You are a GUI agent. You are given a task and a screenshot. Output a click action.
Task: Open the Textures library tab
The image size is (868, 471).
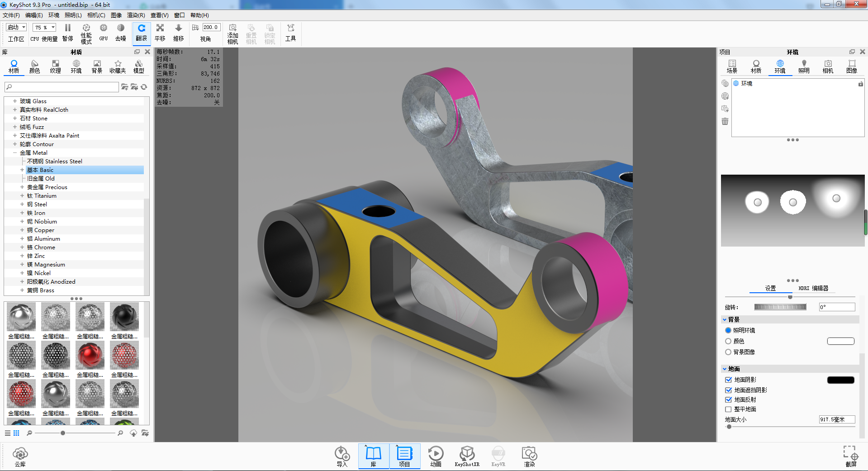coord(55,66)
